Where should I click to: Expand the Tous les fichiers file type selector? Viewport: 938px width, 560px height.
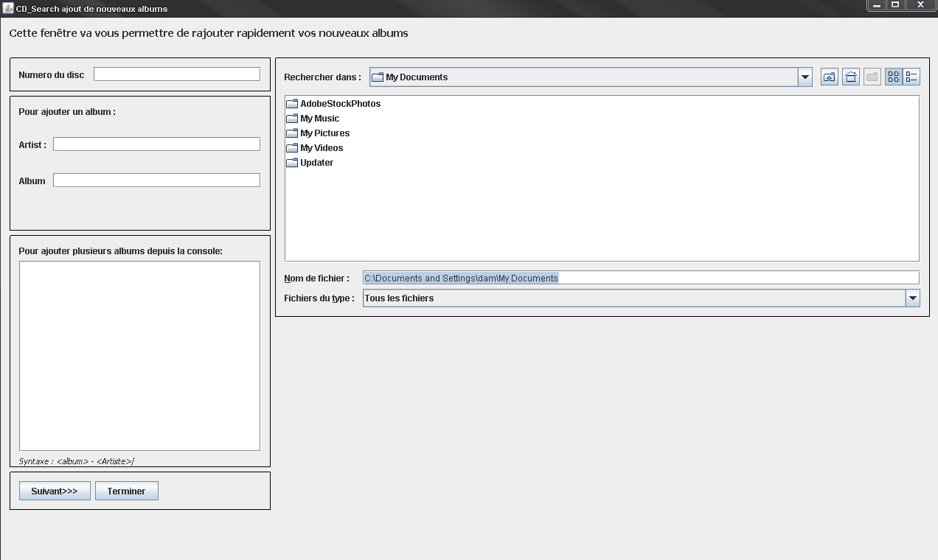tap(913, 298)
